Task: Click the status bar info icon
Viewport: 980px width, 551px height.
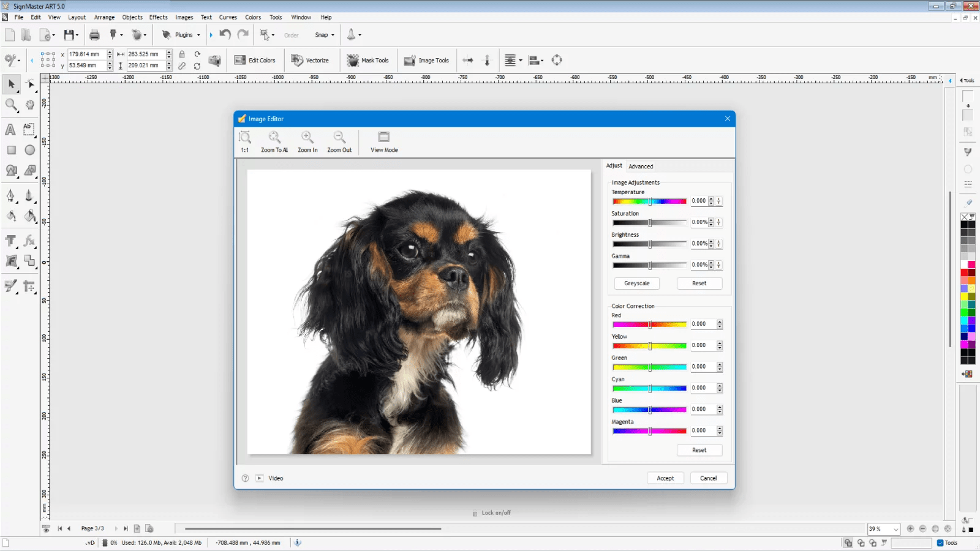Action: pyautogui.click(x=298, y=542)
